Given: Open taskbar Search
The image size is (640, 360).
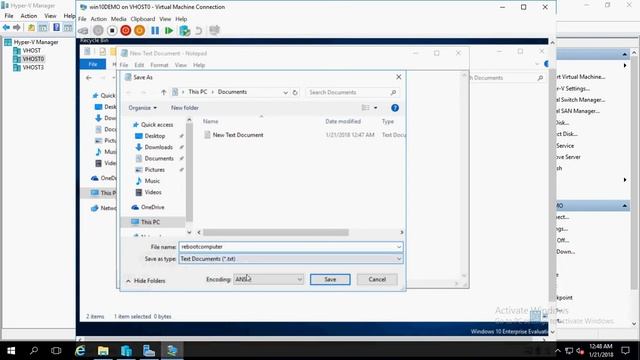Looking at the screenshot, I should [34, 351].
